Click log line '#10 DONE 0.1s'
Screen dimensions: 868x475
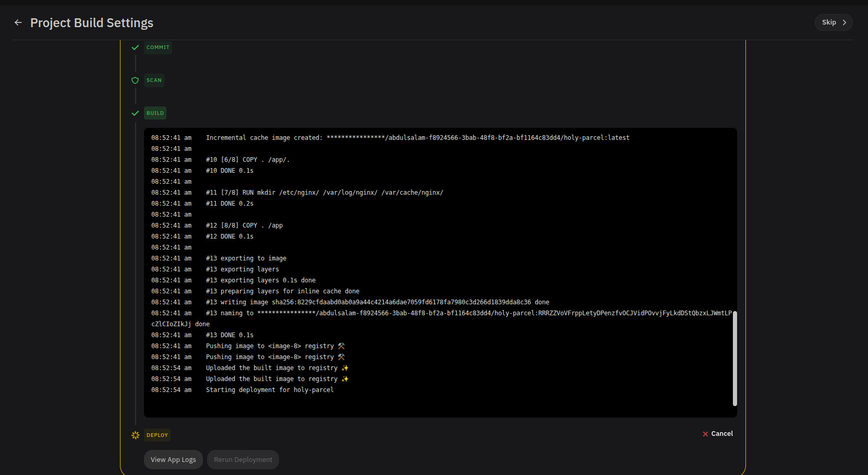(230, 171)
